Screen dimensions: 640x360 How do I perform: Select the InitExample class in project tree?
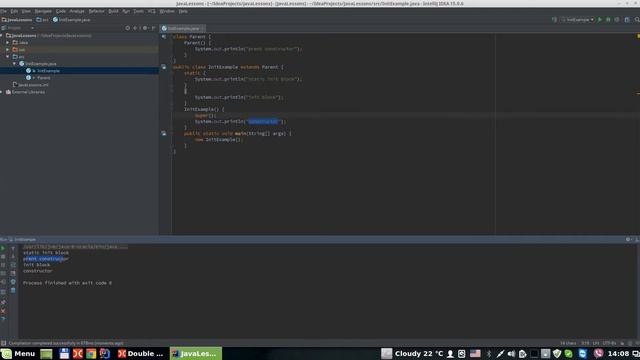[48, 71]
